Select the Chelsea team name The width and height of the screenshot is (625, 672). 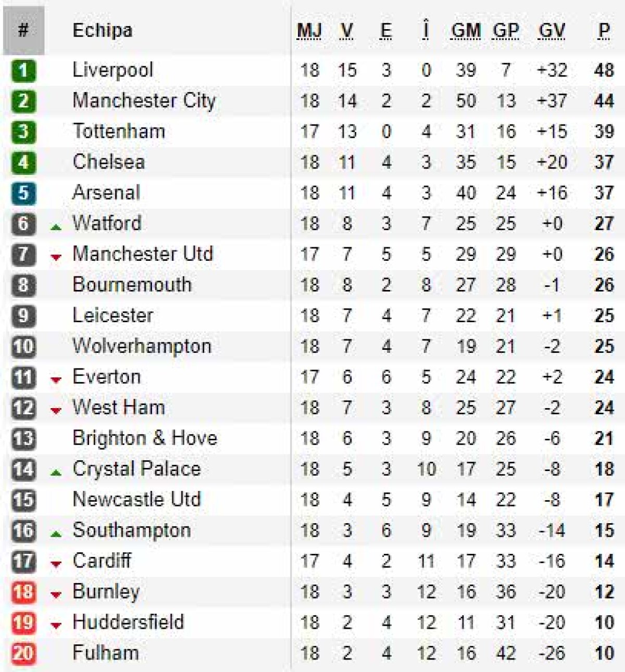point(108,162)
